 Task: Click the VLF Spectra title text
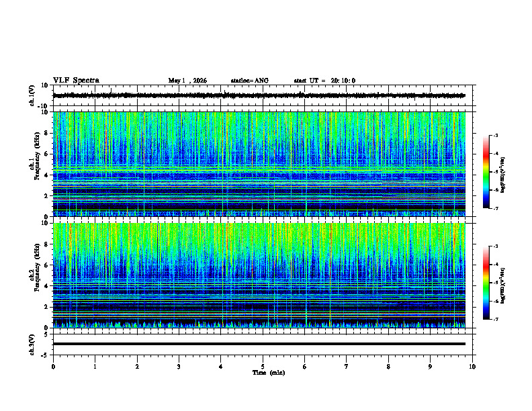click(76, 81)
